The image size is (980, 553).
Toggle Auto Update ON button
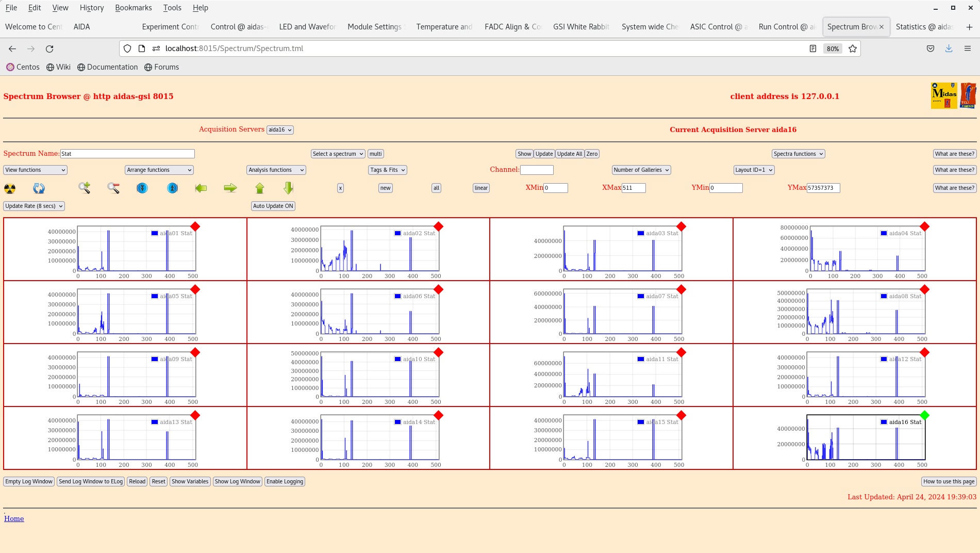coord(273,206)
